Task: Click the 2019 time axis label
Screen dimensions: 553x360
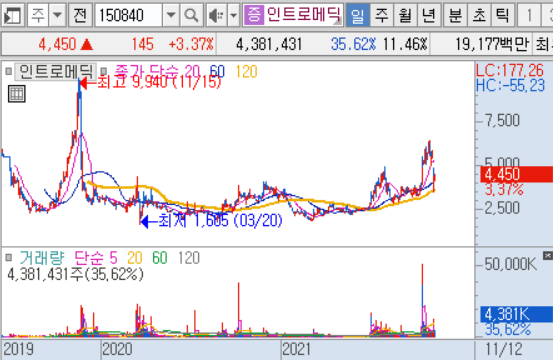Action: [x=18, y=349]
